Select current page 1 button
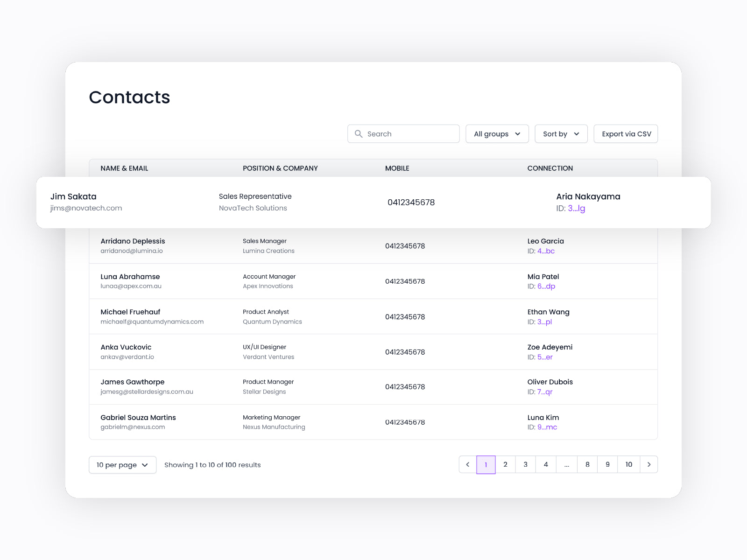747x560 pixels. click(486, 464)
